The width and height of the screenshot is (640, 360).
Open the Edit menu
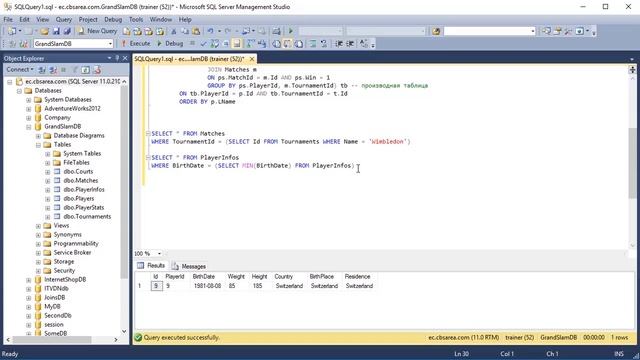[x=24, y=19]
